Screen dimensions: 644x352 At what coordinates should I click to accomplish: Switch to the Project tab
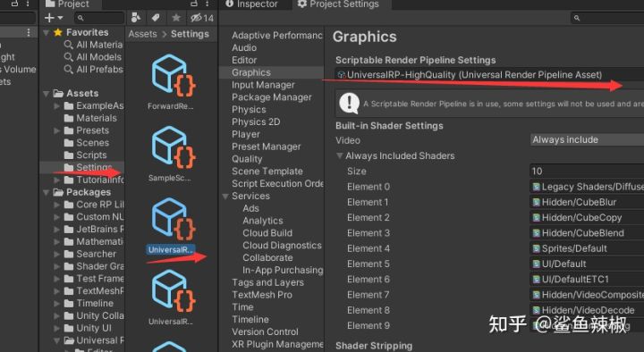tap(67, 4)
